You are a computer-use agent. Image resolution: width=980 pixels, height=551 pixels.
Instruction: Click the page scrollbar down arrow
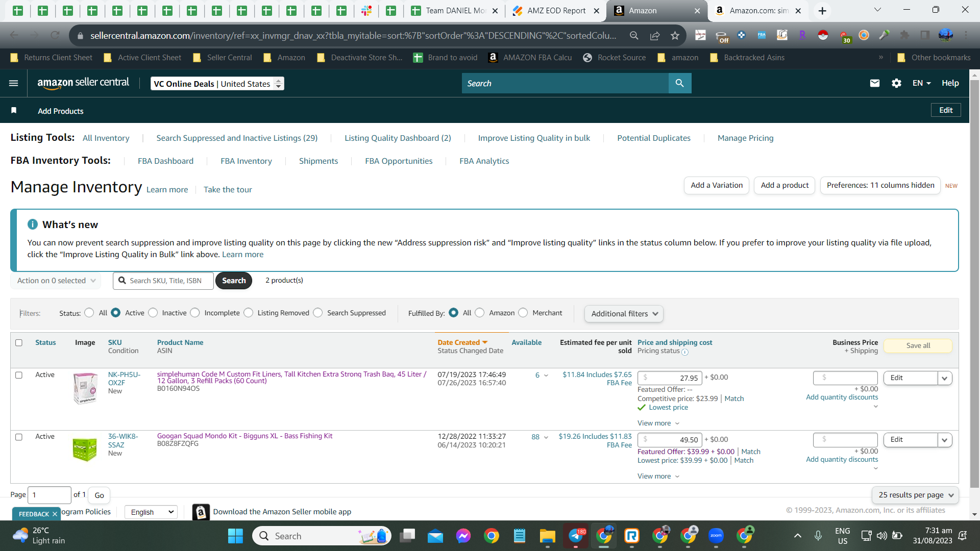click(974, 514)
